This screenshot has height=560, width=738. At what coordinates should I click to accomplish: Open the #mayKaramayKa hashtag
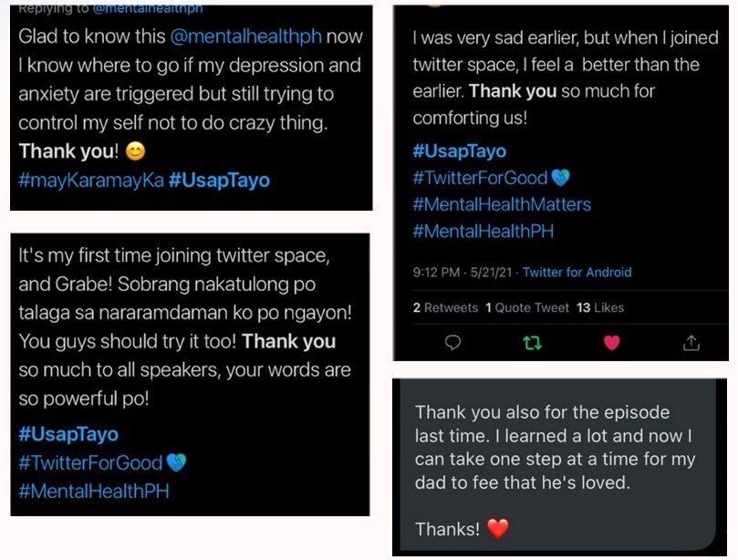(91, 180)
